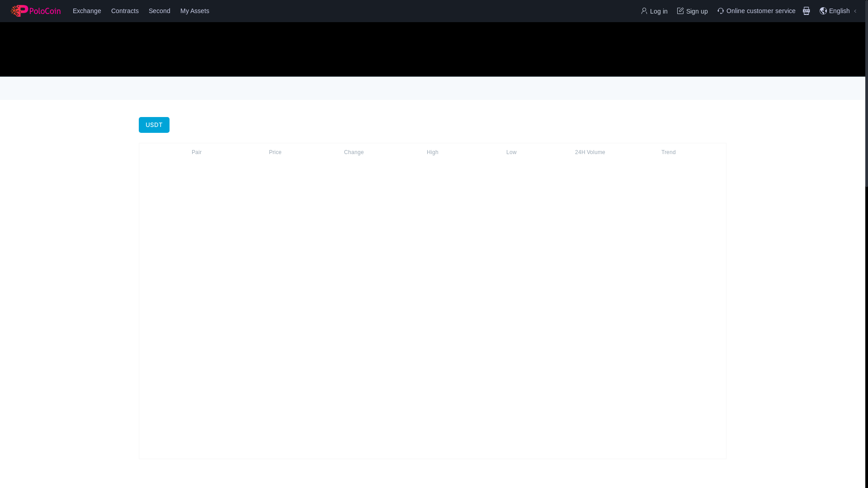
Task: Select the USDT market tab
Action: [x=154, y=125]
